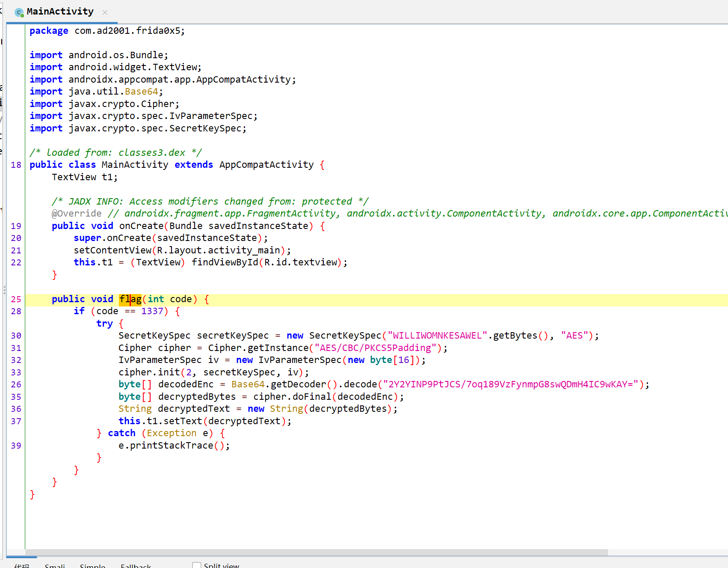Click e.printStackTrace() call

click(174, 446)
